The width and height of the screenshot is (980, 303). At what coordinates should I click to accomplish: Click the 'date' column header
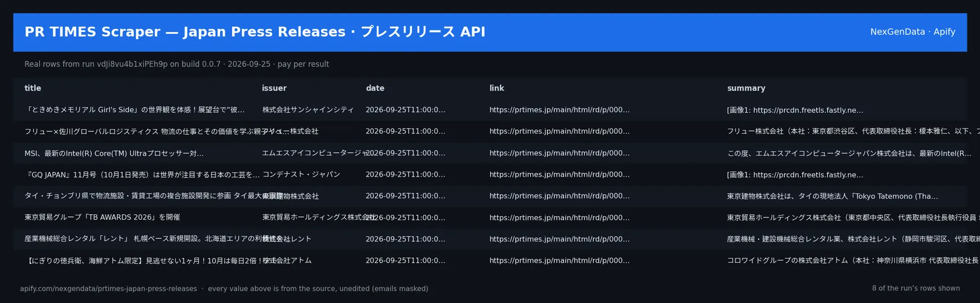point(375,88)
